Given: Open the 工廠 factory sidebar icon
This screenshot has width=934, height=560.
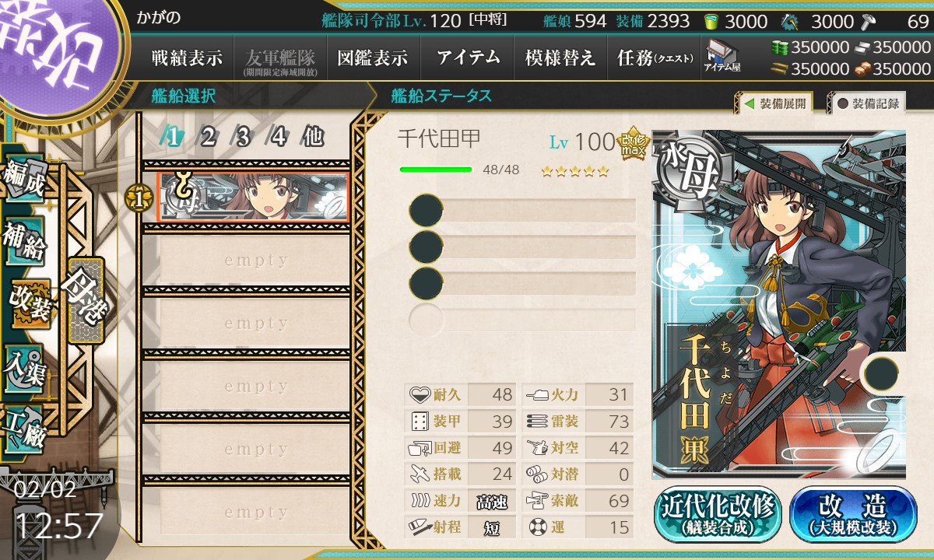Looking at the screenshot, I should pos(25,429).
